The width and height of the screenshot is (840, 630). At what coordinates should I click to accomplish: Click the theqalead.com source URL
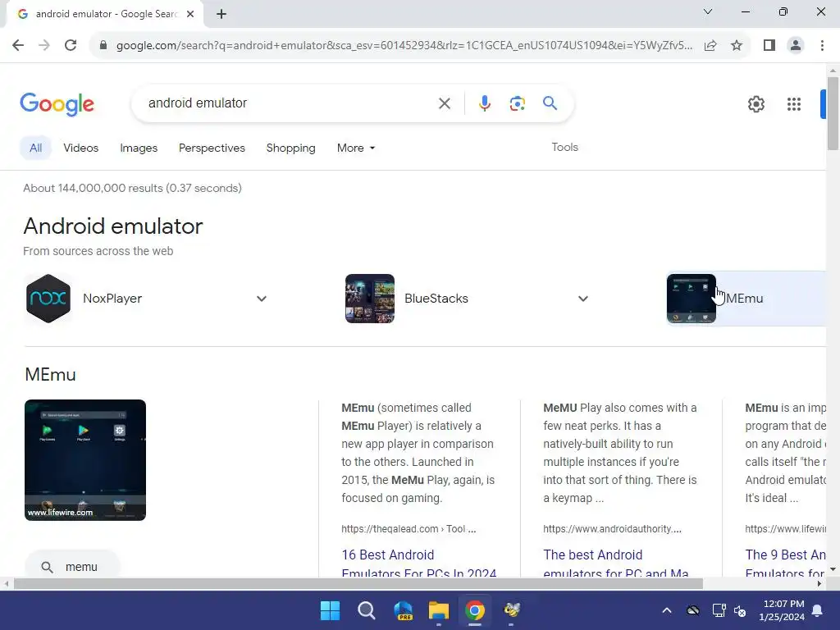[409, 529]
